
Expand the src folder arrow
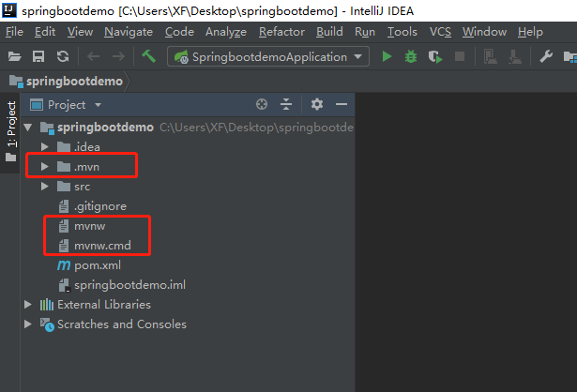[x=45, y=187]
